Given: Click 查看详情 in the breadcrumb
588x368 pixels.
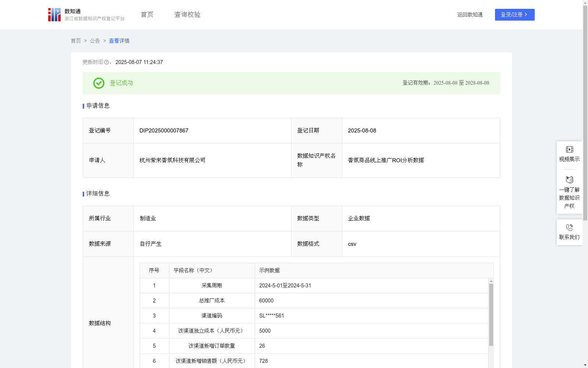Looking at the screenshot, I should point(119,41).
